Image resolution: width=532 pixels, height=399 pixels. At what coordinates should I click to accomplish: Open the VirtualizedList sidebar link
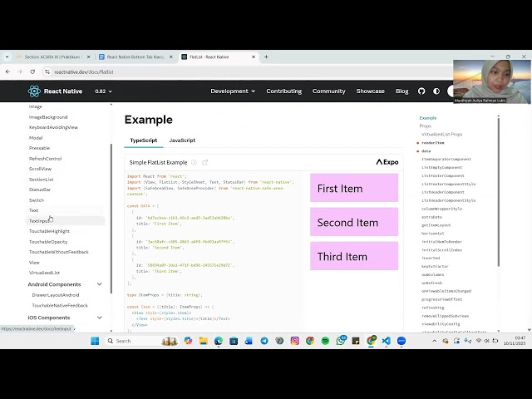[44, 273]
